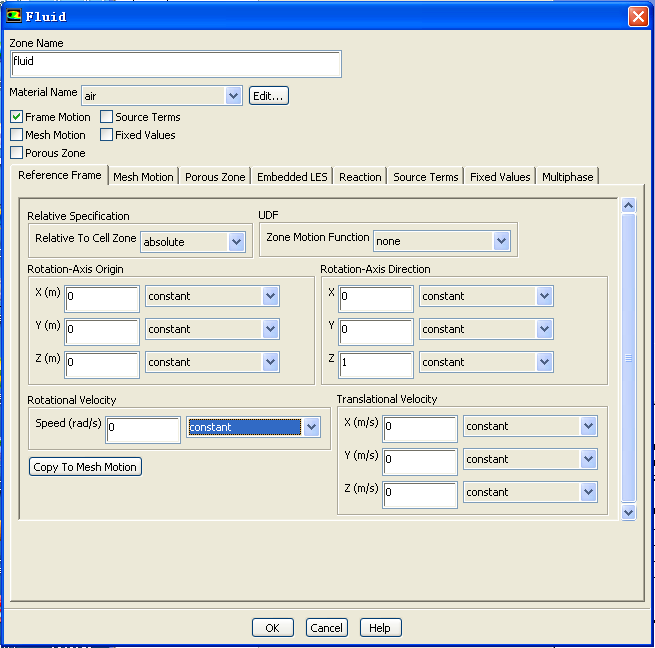The height and width of the screenshot is (648, 655).
Task: Confirm the dialog with OK
Action: (x=272, y=628)
